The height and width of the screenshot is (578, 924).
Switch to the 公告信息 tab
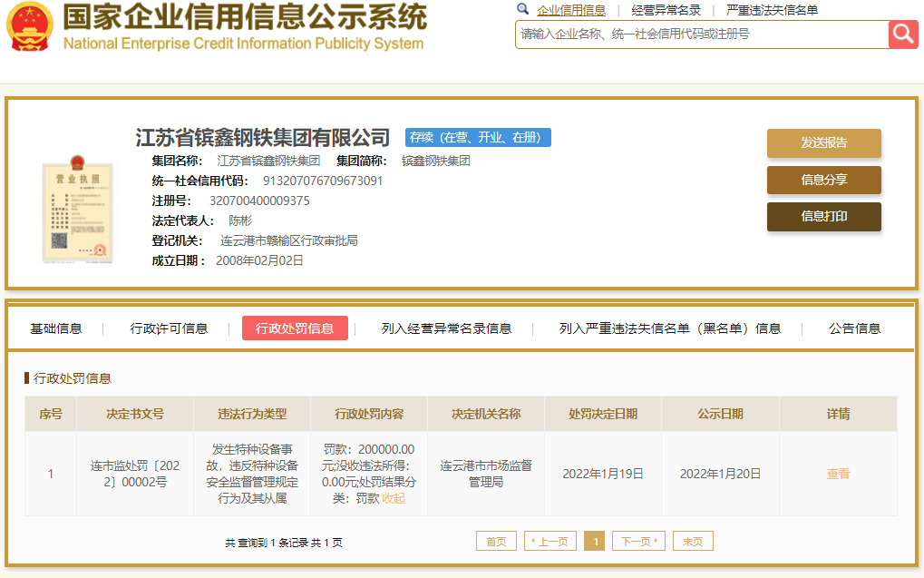854,328
